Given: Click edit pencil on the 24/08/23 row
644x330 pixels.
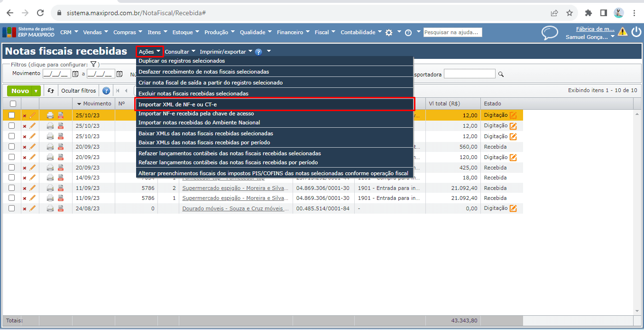Looking at the screenshot, I should (33, 208).
